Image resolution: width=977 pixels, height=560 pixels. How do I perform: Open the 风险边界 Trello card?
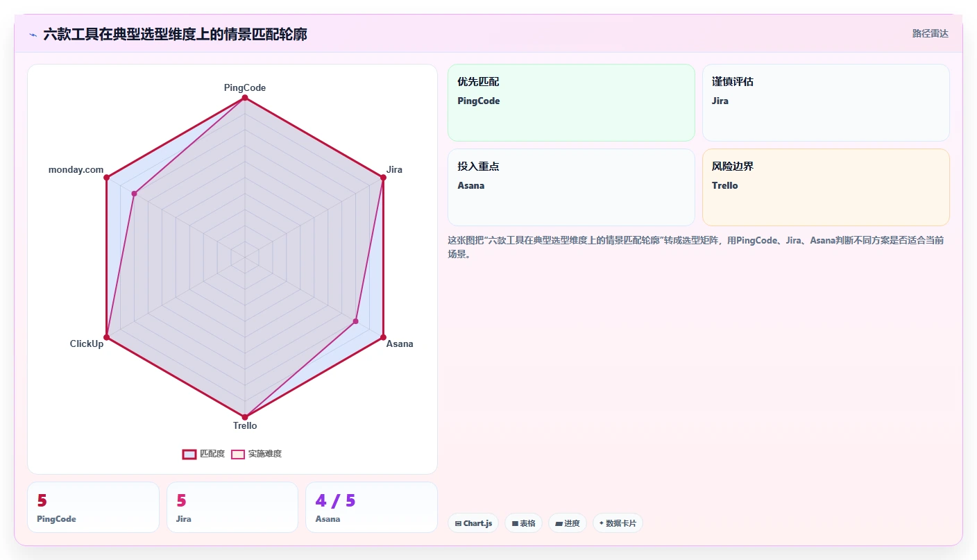point(826,187)
